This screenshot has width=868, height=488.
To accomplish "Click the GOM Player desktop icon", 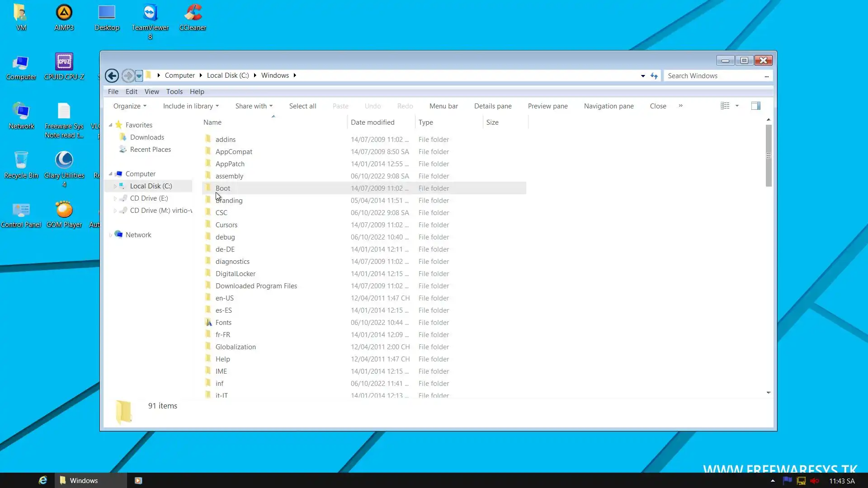I will point(64,210).
